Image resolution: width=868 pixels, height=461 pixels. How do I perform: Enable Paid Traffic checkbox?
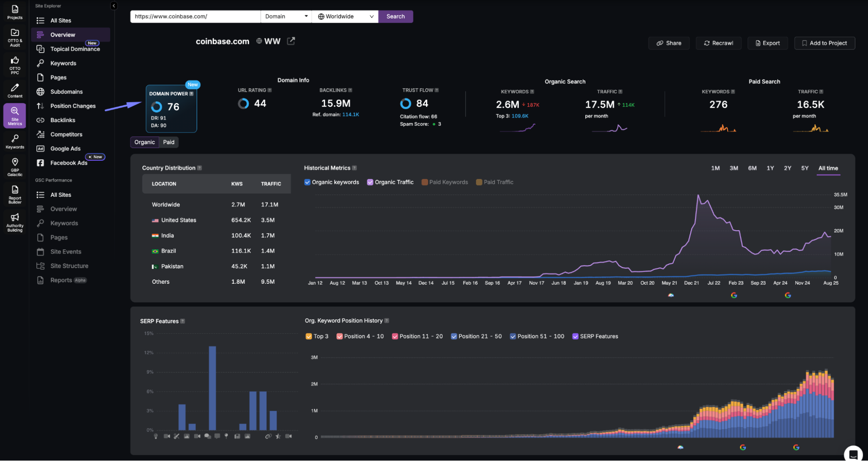479,182
